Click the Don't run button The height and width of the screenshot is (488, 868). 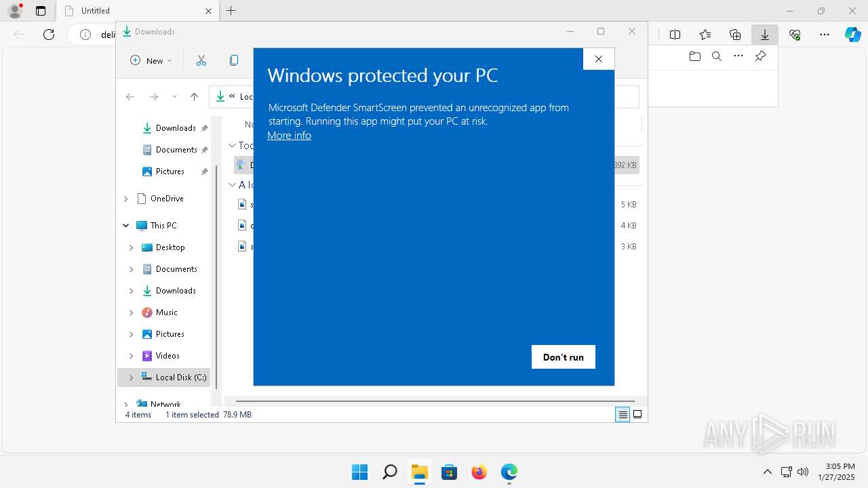tap(563, 357)
